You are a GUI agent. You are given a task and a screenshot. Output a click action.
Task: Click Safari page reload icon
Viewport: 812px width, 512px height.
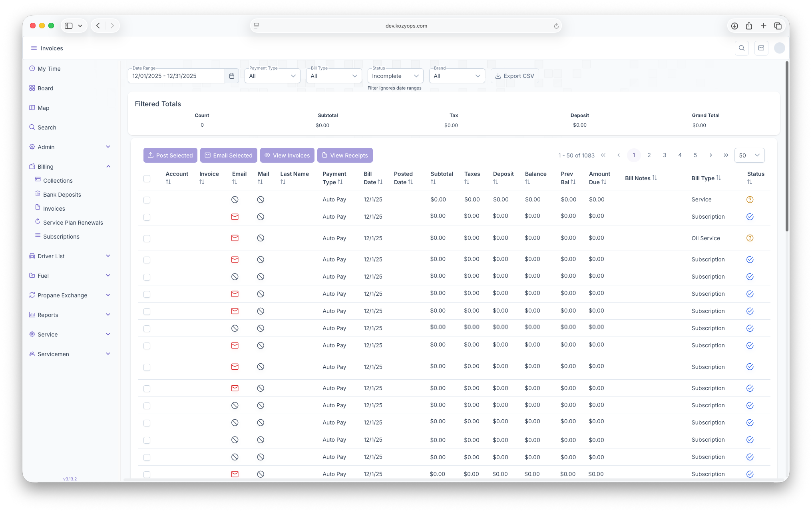click(556, 26)
